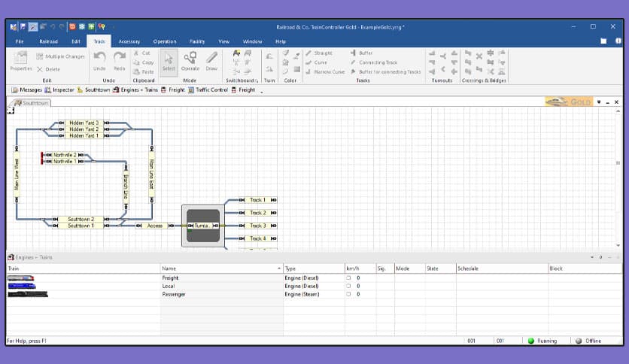Select the Passenger train row name
The width and height of the screenshot is (629, 364).
pyautogui.click(x=174, y=294)
